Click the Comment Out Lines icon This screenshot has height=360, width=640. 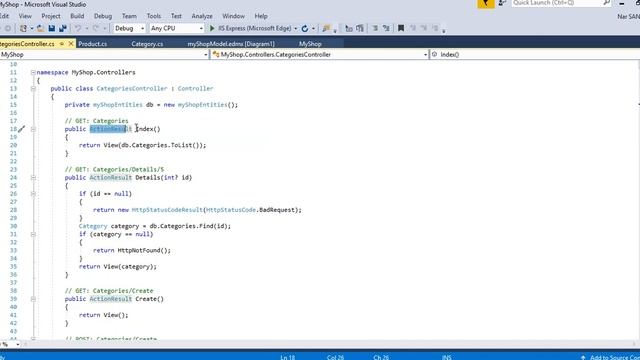coord(375,28)
